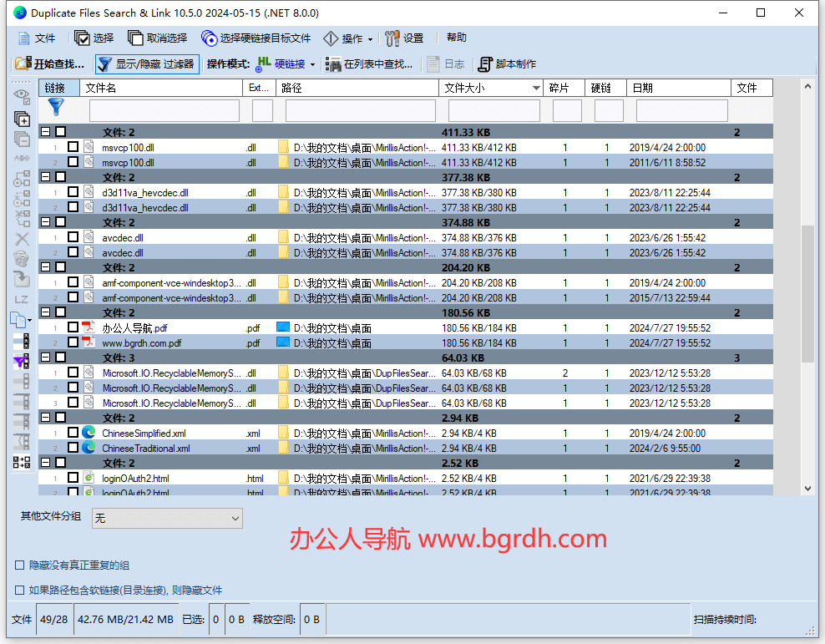
Task: Open the 帮助 menu
Action: pyautogui.click(x=456, y=38)
